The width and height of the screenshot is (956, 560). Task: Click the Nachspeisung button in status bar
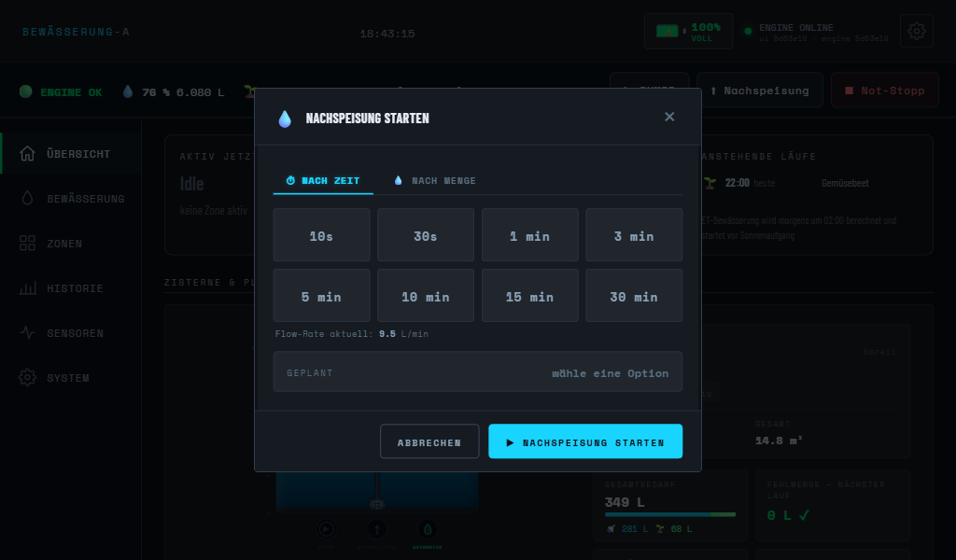point(760,91)
